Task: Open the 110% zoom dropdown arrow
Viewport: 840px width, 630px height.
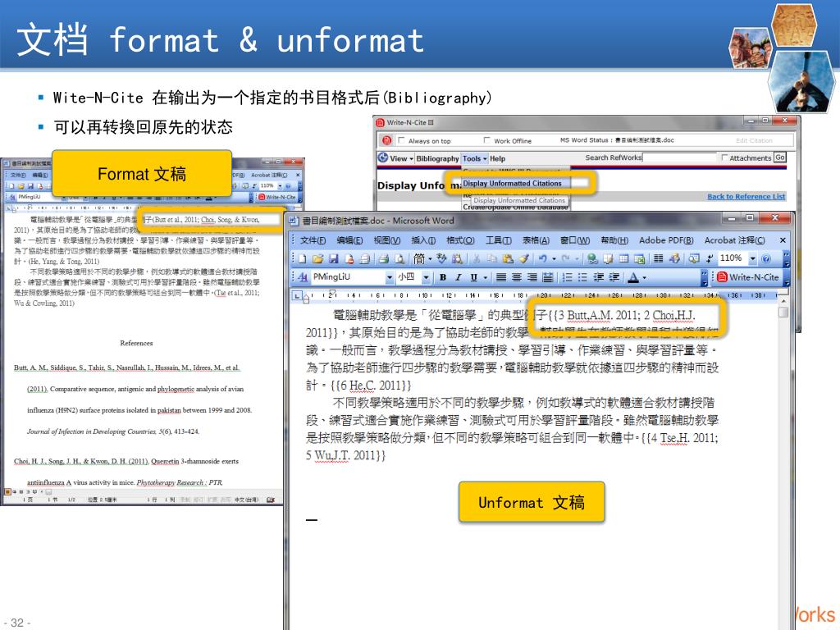Action: tap(753, 259)
